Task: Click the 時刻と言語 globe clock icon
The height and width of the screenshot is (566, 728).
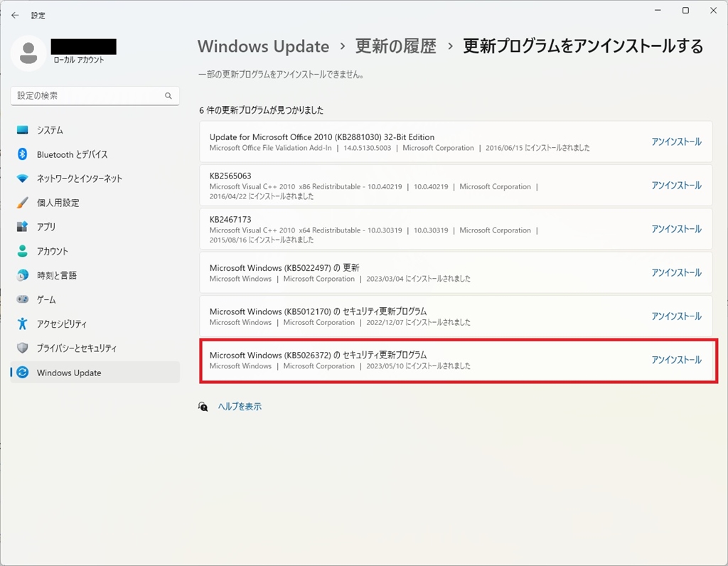Action: coord(22,275)
